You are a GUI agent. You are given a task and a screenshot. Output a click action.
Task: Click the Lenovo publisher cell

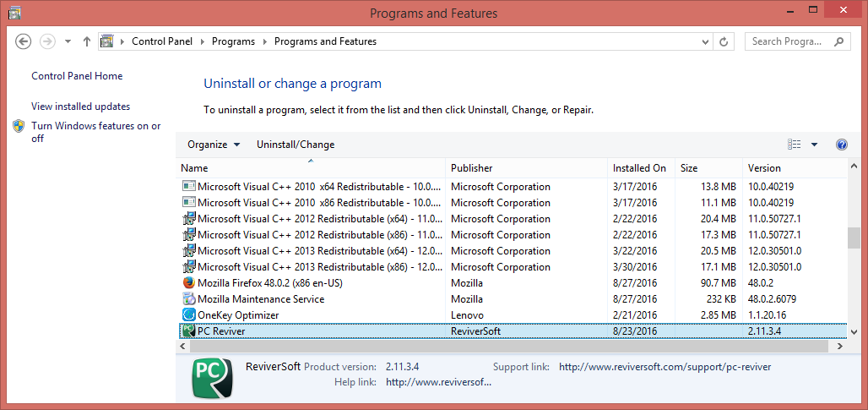[467, 315]
